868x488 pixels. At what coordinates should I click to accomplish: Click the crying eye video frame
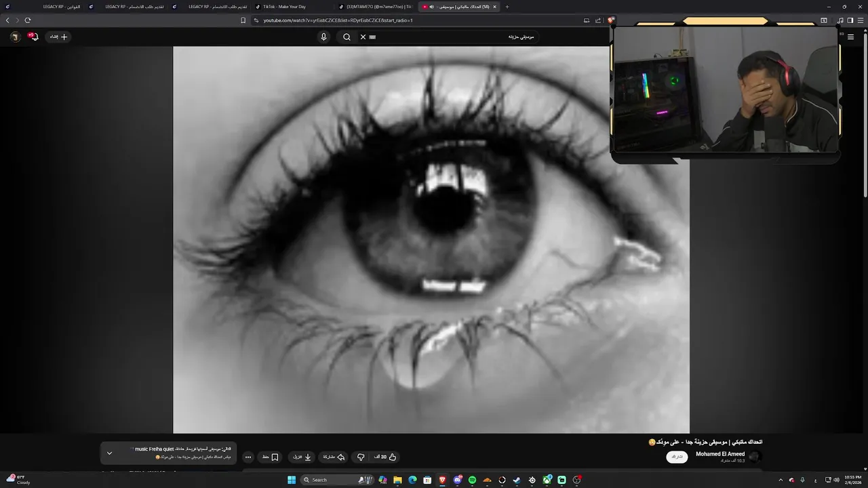(x=431, y=239)
